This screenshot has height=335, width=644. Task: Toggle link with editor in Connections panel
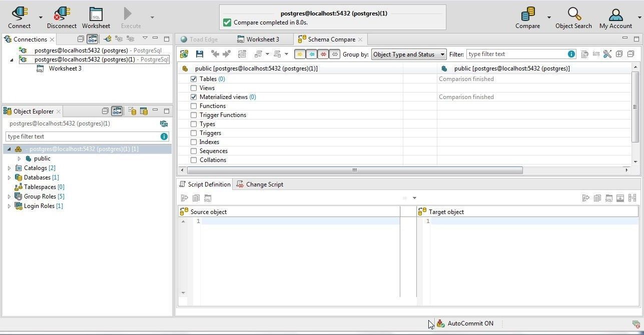pos(92,38)
